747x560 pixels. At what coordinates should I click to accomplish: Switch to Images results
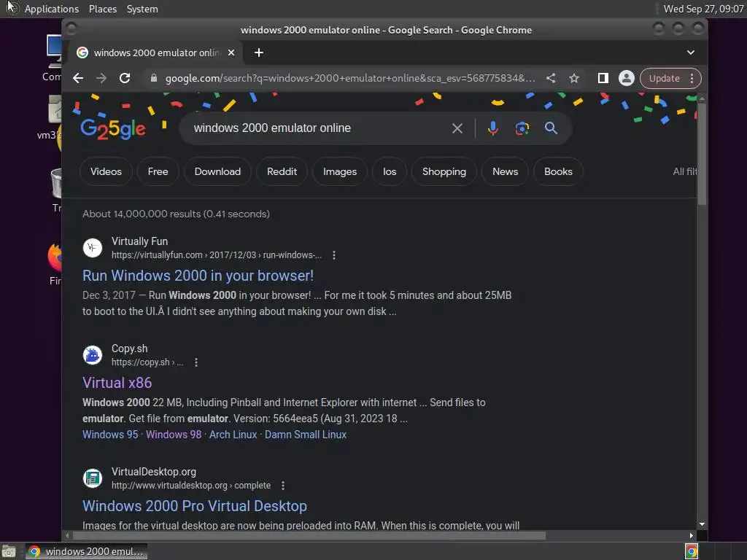(x=340, y=171)
